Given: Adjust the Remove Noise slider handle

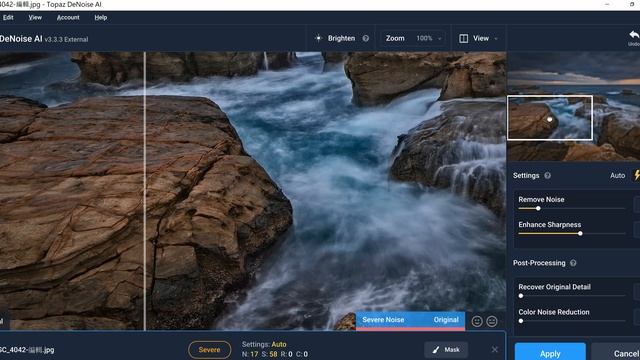Looking at the screenshot, I should (x=538, y=209).
